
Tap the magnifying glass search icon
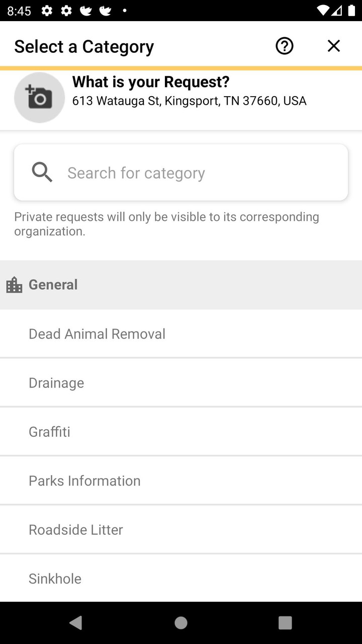click(x=42, y=172)
